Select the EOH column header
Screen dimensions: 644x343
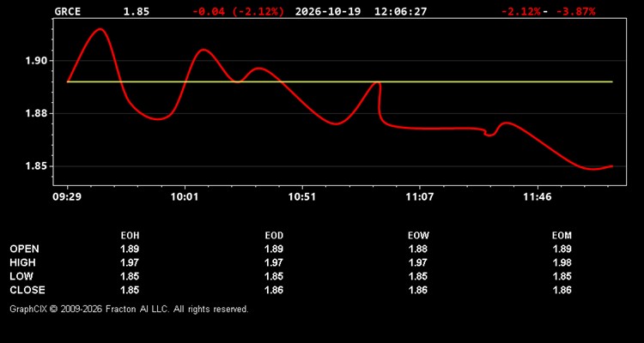click(130, 236)
